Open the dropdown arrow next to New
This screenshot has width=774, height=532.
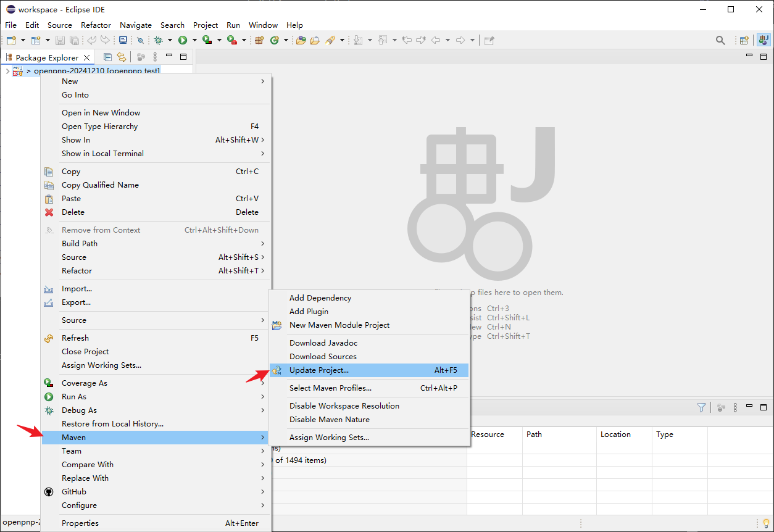point(23,40)
